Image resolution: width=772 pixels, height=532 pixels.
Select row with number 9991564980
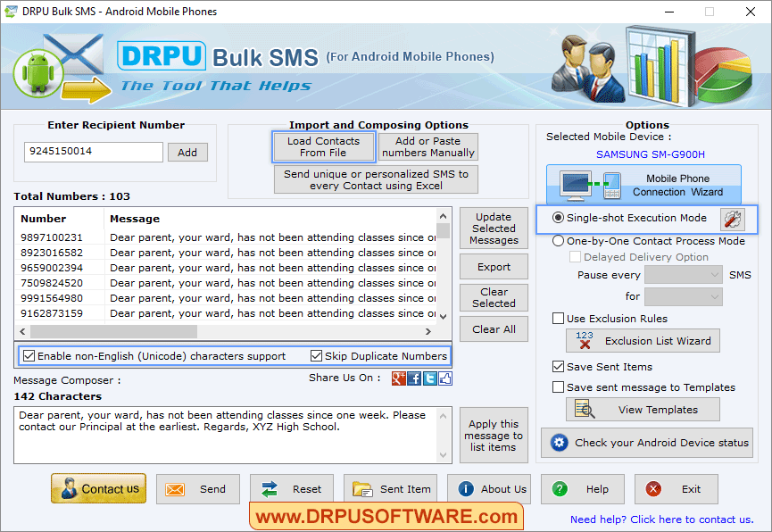tap(227, 298)
